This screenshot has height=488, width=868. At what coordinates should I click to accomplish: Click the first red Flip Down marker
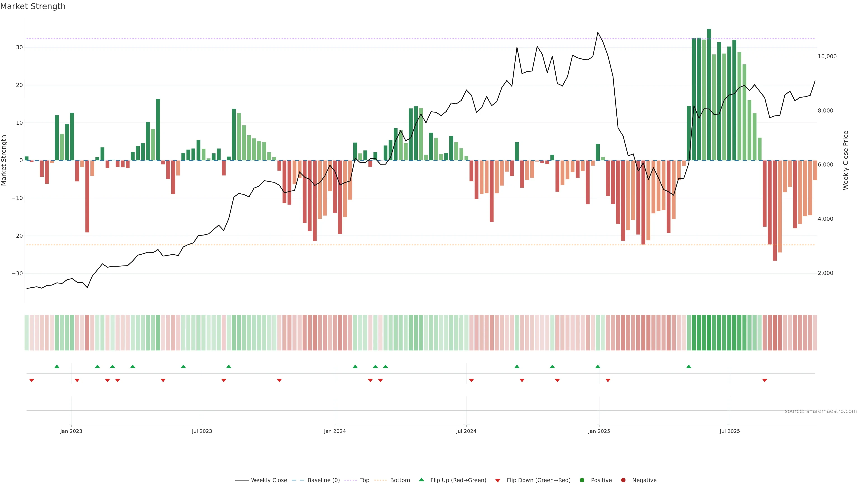32,380
